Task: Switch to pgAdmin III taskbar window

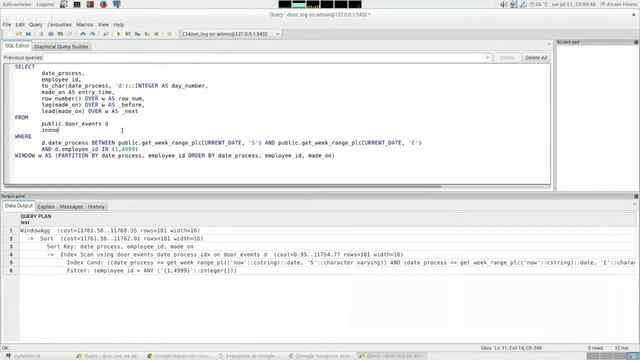Action: point(24,356)
